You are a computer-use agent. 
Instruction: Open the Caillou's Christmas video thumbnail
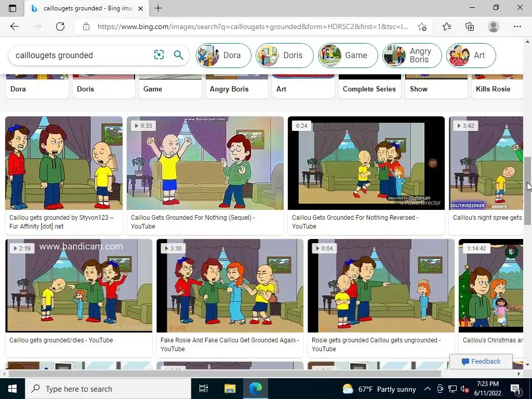click(491, 286)
